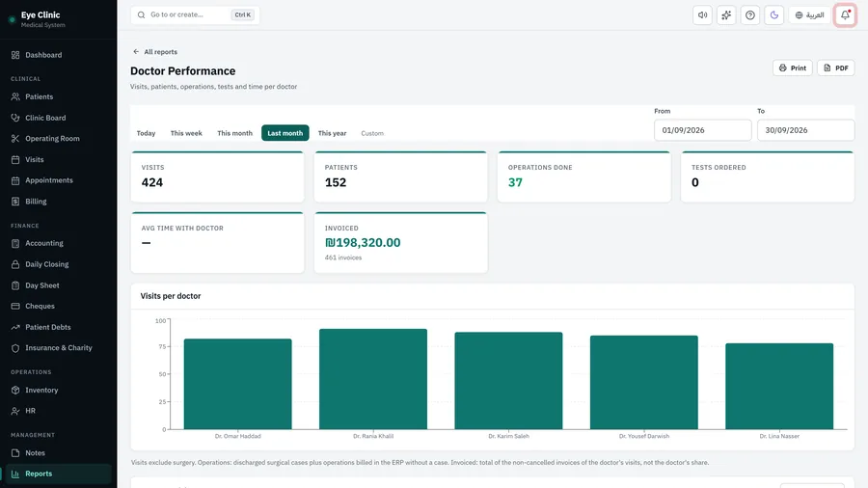Open Patient Debts trend icon

tap(15, 327)
